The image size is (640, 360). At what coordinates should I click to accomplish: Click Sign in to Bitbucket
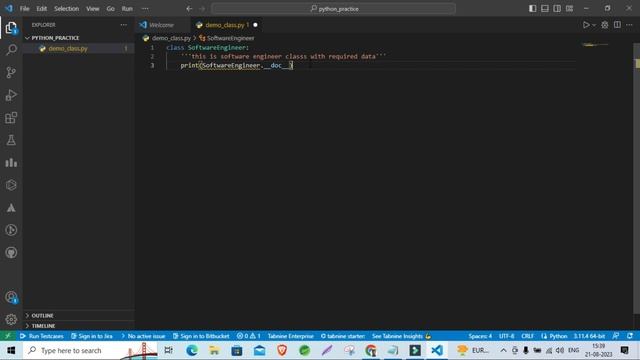[x=201, y=336]
